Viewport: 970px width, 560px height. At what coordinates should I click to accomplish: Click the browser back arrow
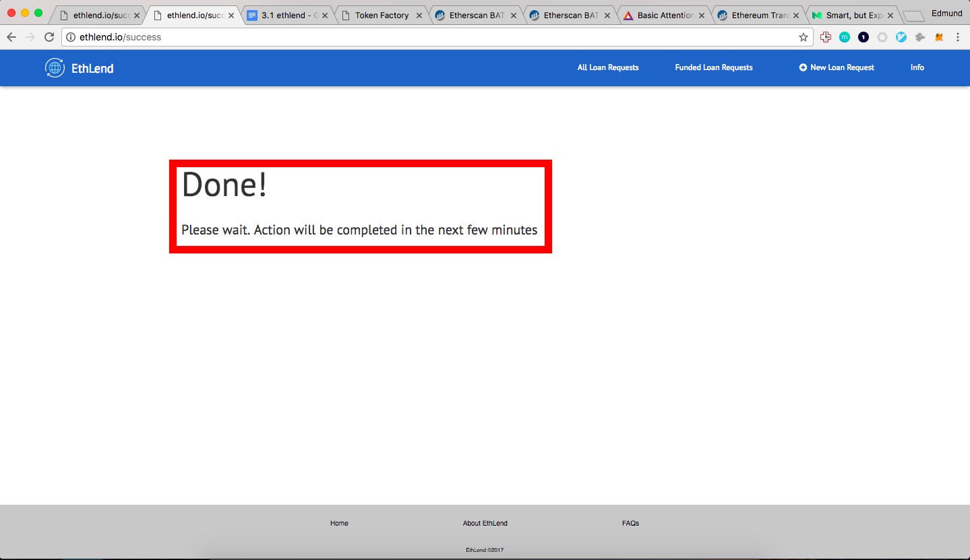tap(11, 37)
